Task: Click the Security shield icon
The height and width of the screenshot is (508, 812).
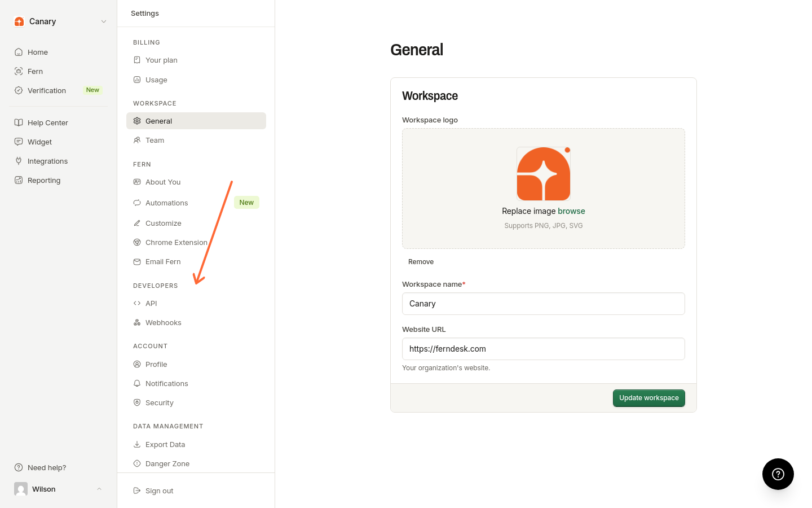Action: 137,402
